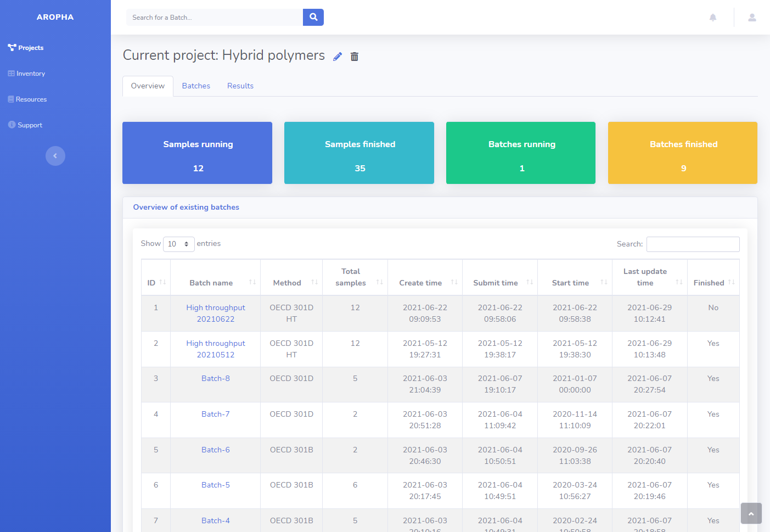Open the Show entries dropdown

point(178,244)
